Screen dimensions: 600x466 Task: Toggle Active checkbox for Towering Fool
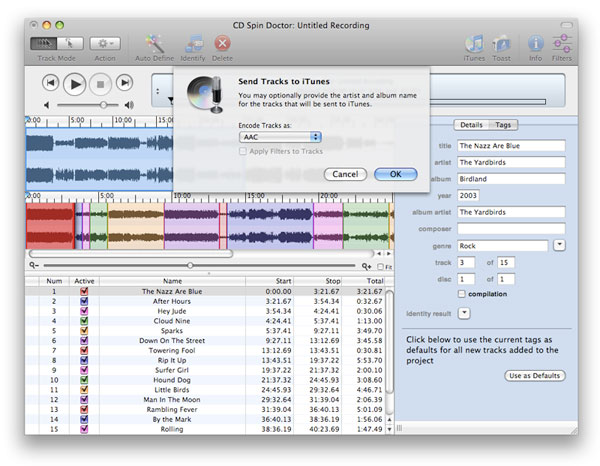click(84, 350)
